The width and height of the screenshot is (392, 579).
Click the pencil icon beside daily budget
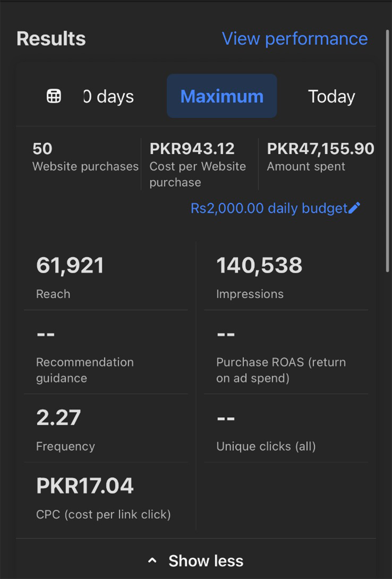click(354, 208)
